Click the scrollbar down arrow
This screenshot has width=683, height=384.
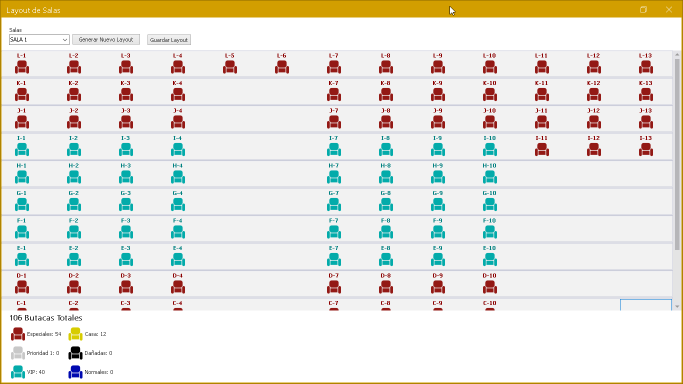tap(677, 307)
